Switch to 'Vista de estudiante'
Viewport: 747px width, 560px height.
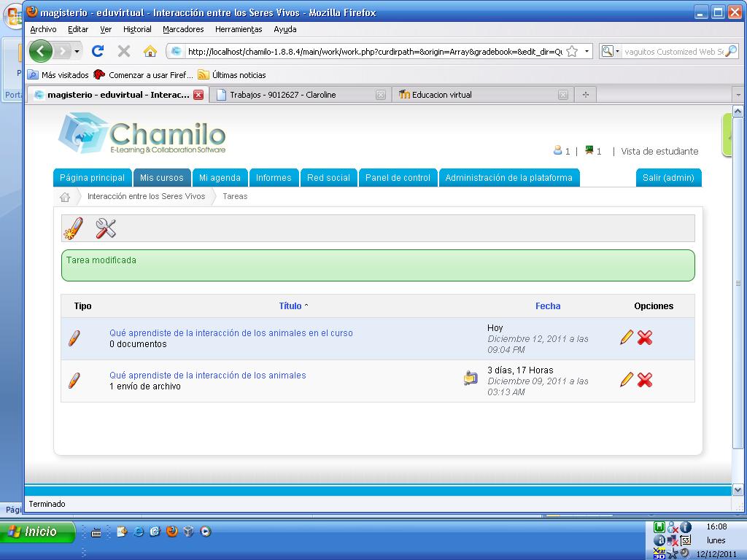(659, 152)
